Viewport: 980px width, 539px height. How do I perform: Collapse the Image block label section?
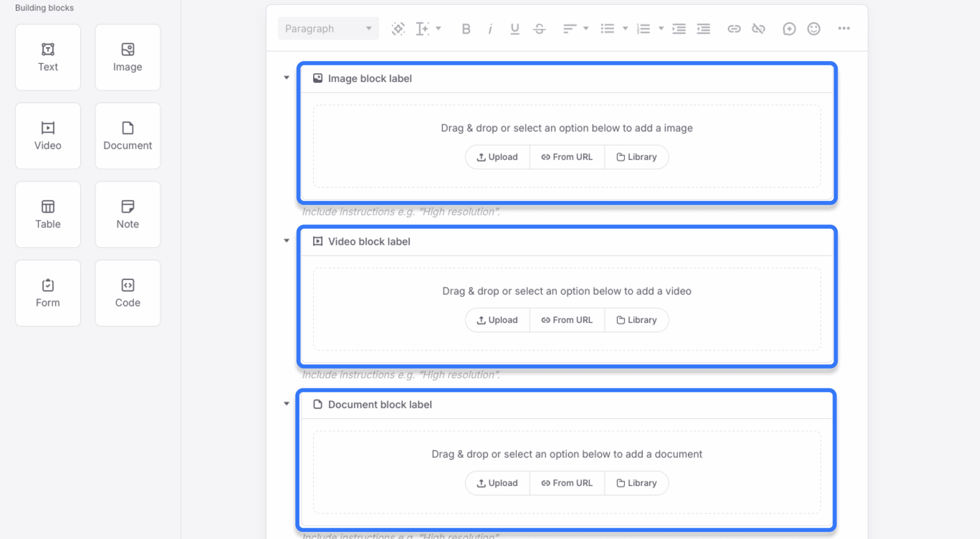286,77
